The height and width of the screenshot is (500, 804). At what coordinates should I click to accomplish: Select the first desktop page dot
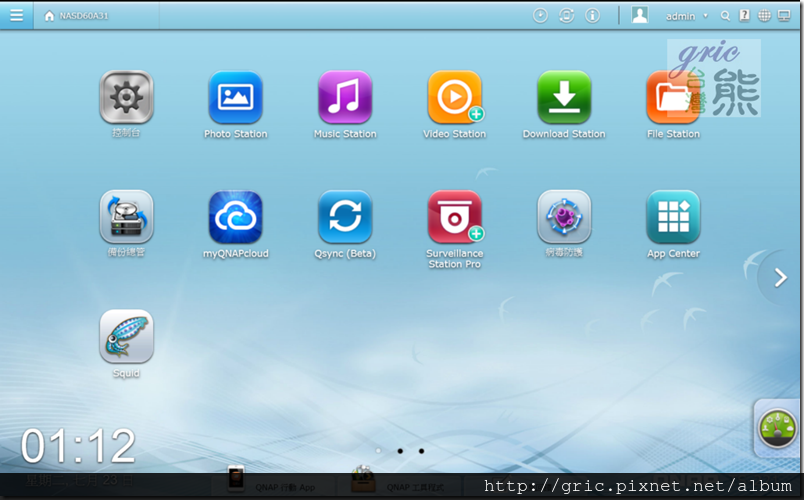point(378,451)
